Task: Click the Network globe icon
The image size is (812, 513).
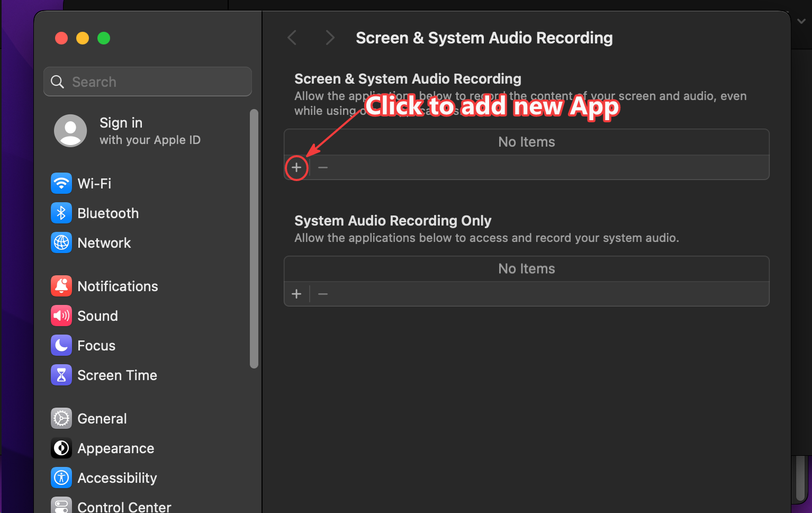Action: [x=61, y=243]
